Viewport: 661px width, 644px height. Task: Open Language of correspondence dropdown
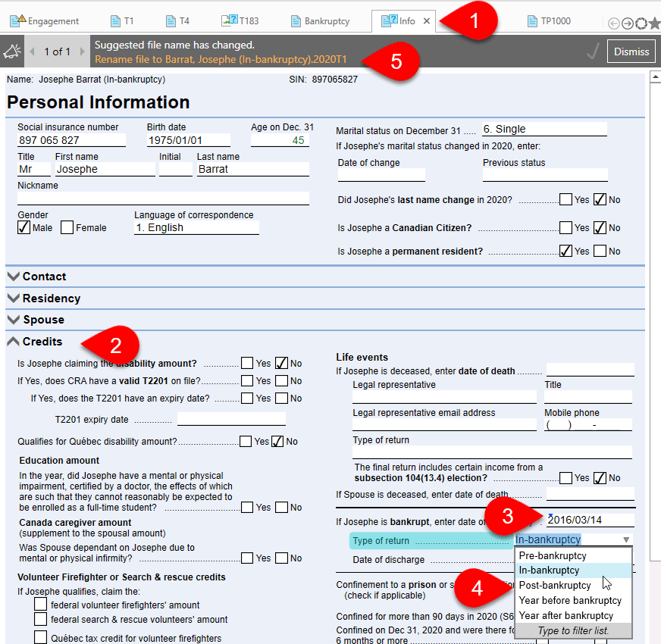point(196,227)
